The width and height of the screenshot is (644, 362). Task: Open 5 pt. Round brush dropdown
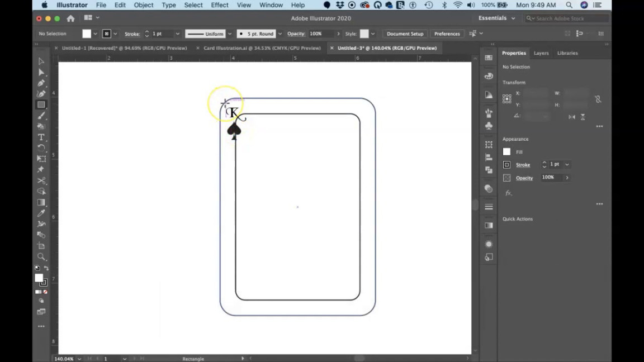click(x=280, y=34)
